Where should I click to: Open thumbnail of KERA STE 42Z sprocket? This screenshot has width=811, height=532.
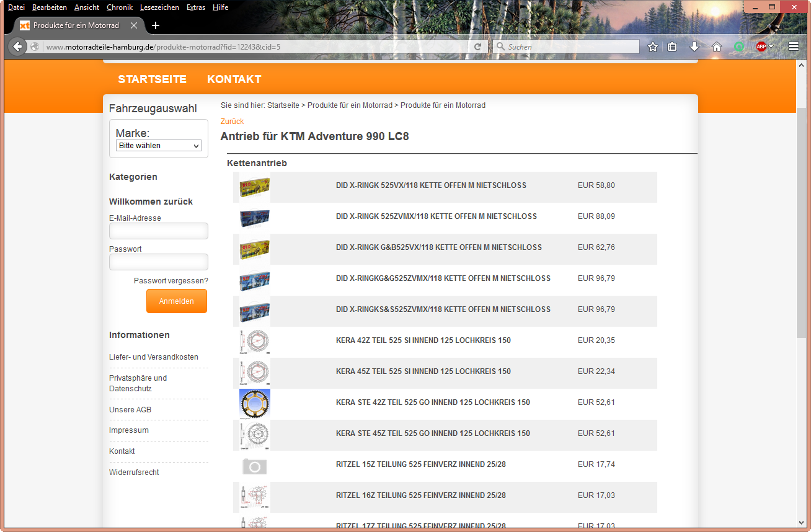tap(255, 403)
